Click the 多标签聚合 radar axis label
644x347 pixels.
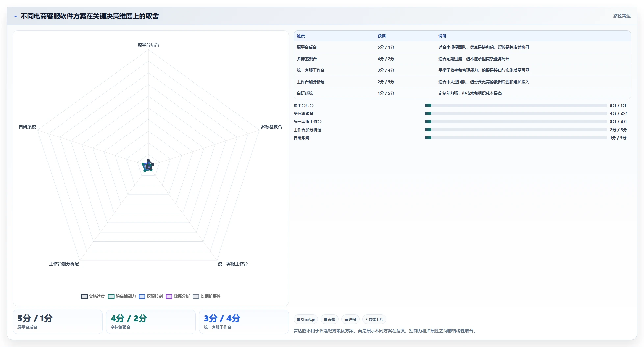click(x=271, y=127)
